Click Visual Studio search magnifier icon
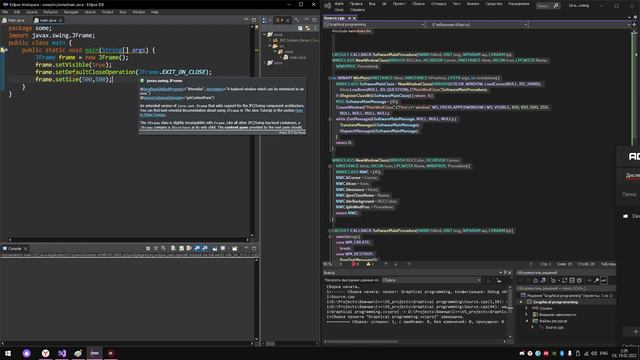This screenshot has width=640, height=360. point(556,6)
